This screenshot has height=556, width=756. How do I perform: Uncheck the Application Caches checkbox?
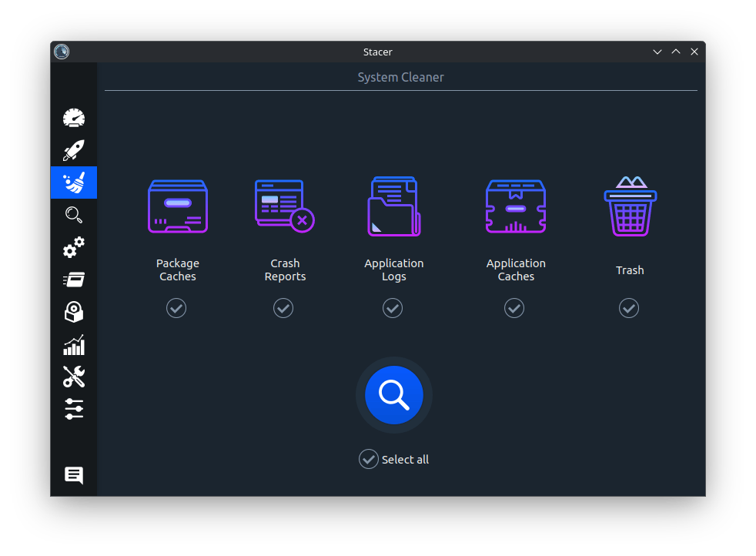(514, 308)
